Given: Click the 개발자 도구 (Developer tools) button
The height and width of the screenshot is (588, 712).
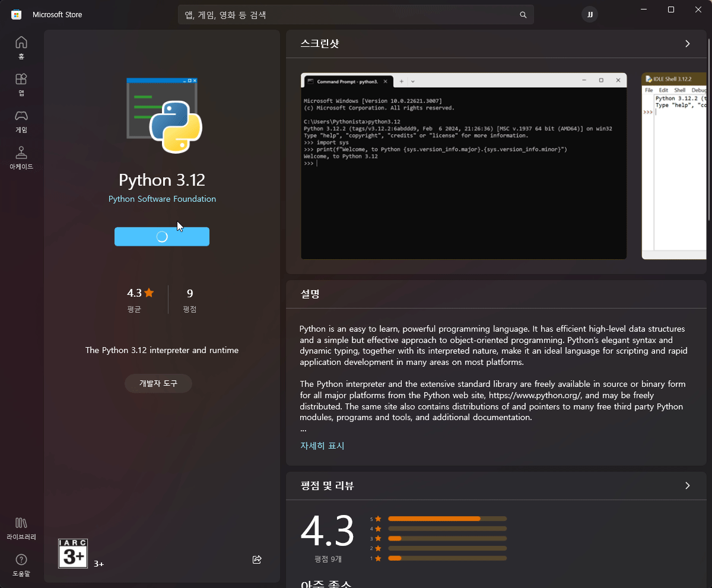Looking at the screenshot, I should point(158,383).
